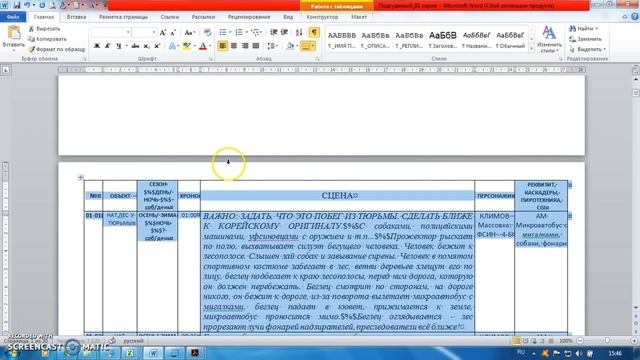Click the Shading paint bucket icon
The height and width of the screenshot is (360, 640).
290,46
